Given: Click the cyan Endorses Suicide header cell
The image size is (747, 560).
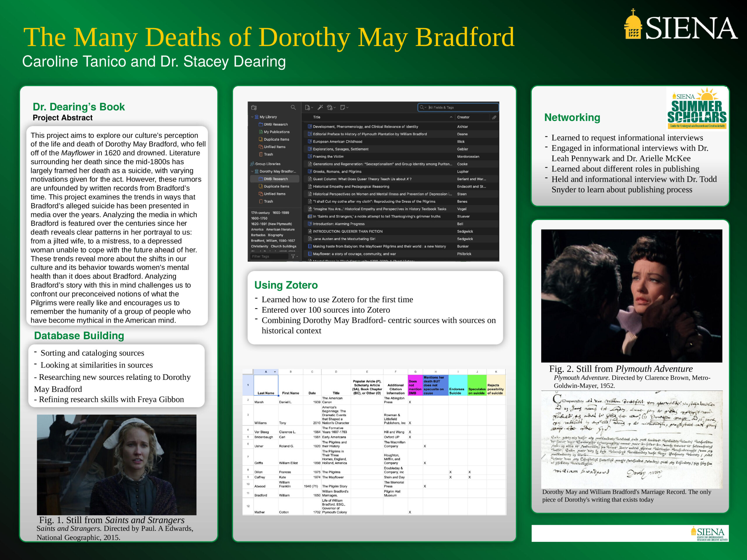Looking at the screenshot, I should (458, 385).
